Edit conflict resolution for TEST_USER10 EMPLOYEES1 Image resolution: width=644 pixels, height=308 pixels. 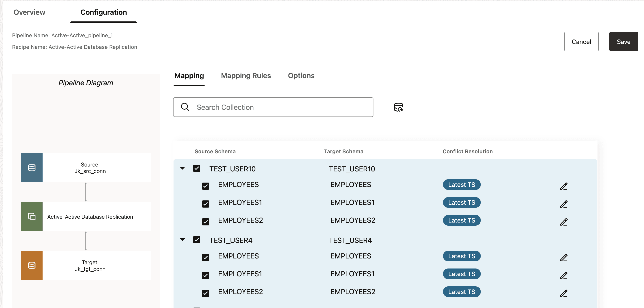(x=563, y=204)
